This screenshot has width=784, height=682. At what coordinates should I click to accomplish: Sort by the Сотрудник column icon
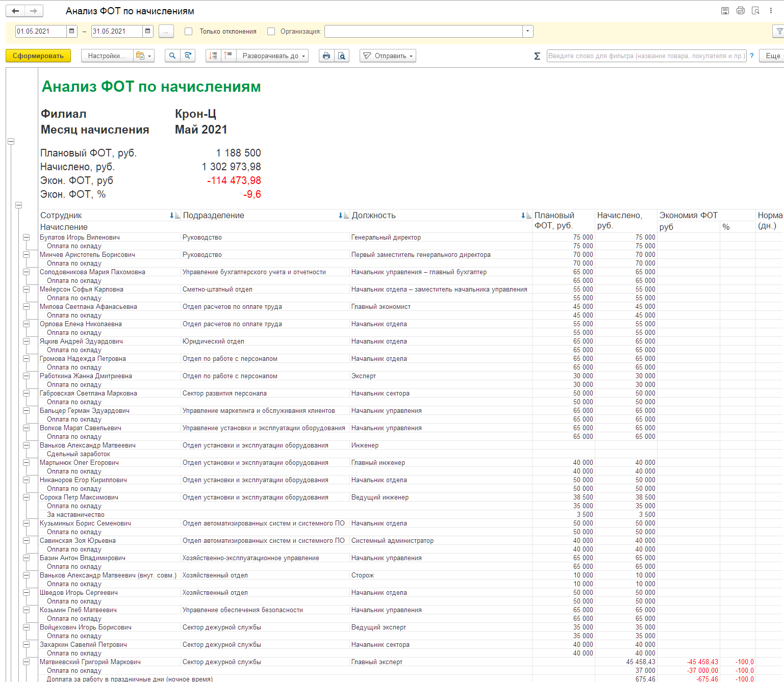(174, 216)
